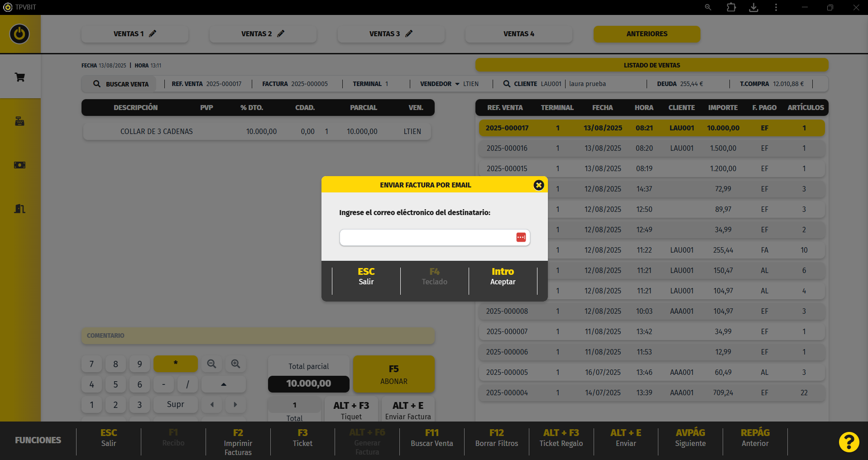
Task: Open the cash register sidebar icon
Action: tap(20, 121)
